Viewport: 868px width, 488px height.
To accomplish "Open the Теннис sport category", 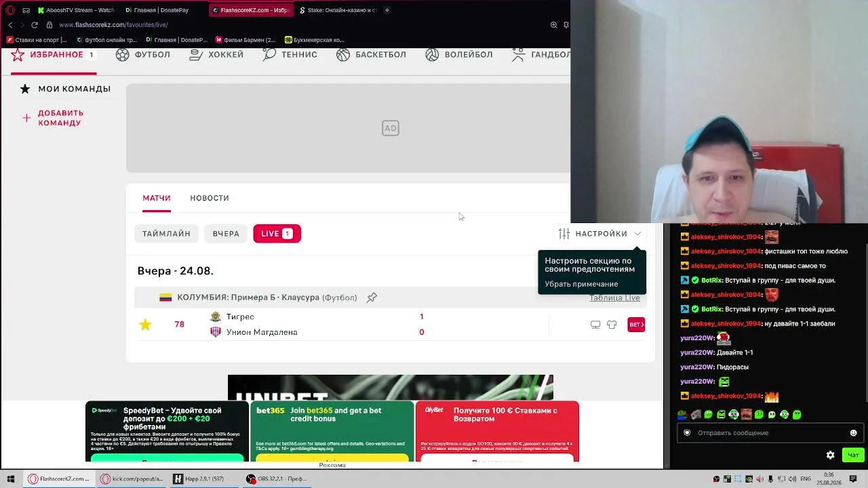I will pyautogui.click(x=290, y=55).
